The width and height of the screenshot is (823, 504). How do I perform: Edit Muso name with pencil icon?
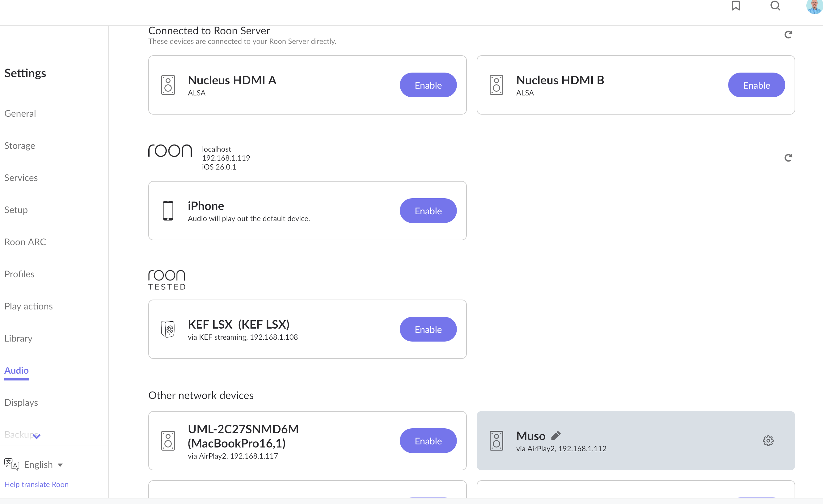coord(556,435)
